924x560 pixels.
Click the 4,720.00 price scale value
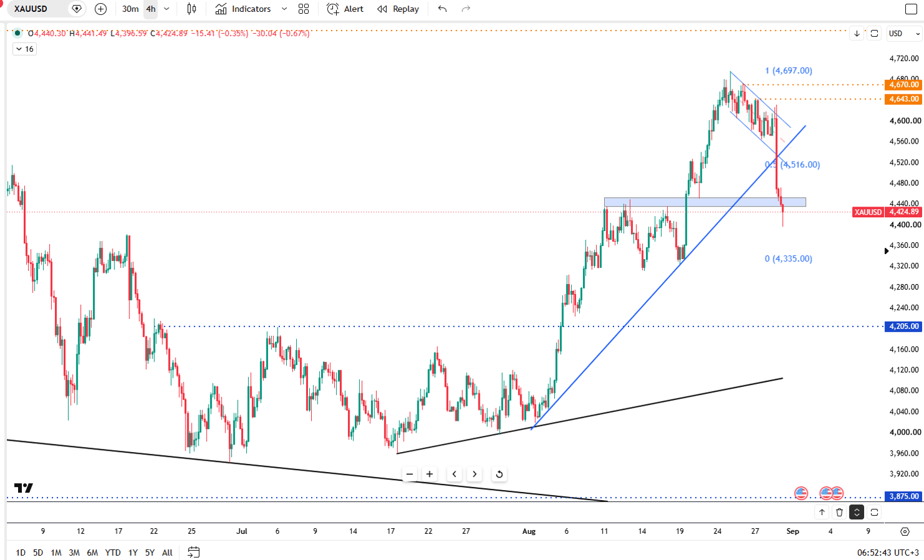pyautogui.click(x=904, y=58)
